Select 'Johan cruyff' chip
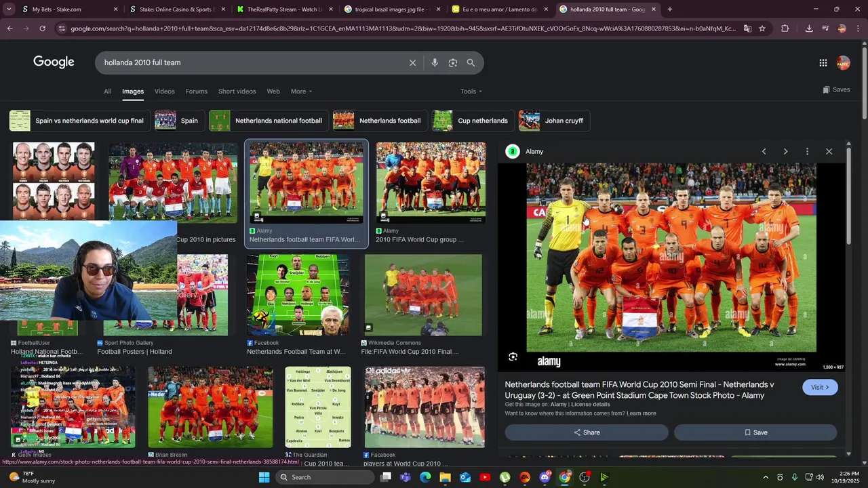Screen dimensions: 868x488 [x=554, y=121]
